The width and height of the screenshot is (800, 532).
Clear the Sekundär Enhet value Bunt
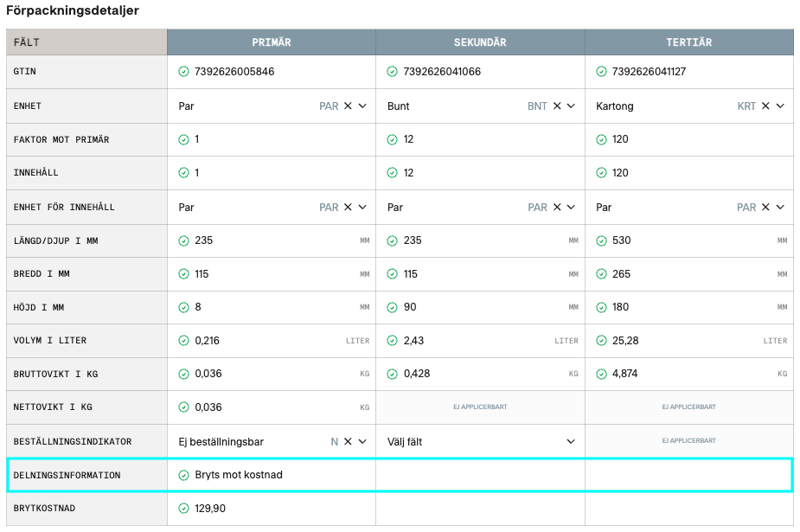tap(557, 106)
